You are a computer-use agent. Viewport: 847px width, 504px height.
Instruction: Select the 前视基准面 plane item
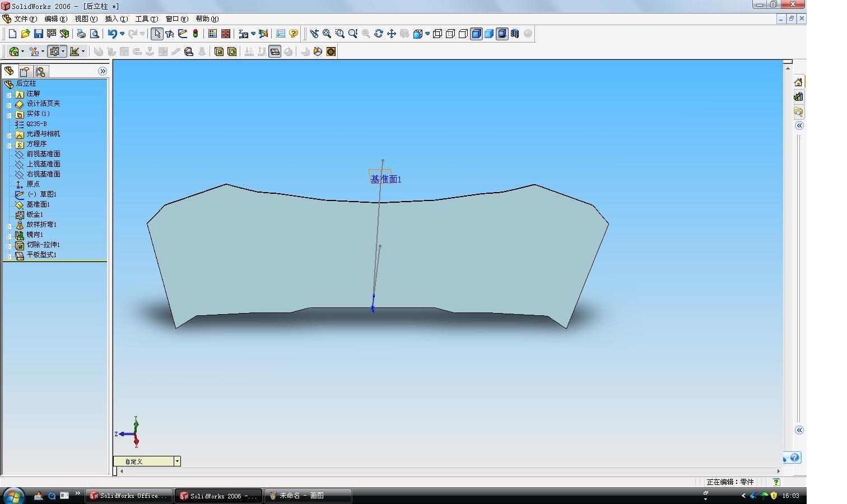pos(43,154)
